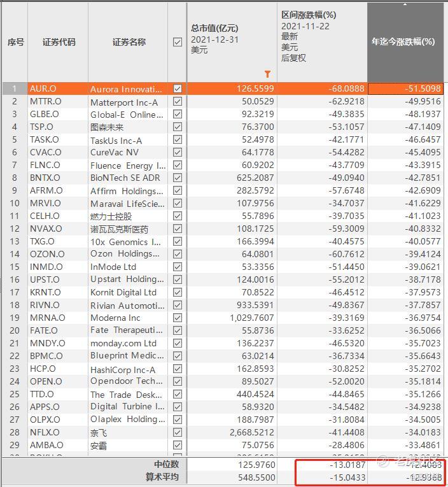Click the MRVI.O code cell

point(58,203)
